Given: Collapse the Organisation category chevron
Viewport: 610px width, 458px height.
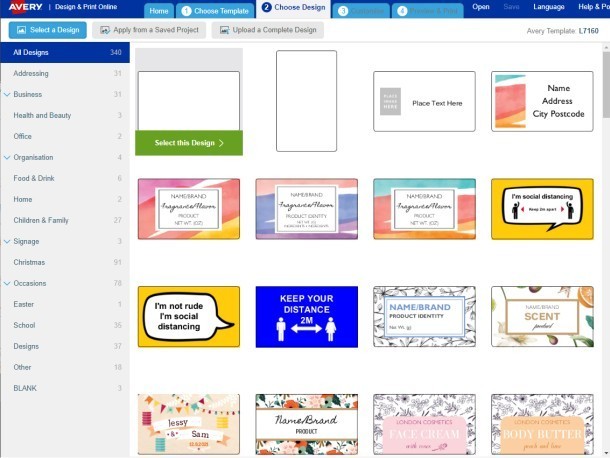Looking at the screenshot, I should pos(7,157).
